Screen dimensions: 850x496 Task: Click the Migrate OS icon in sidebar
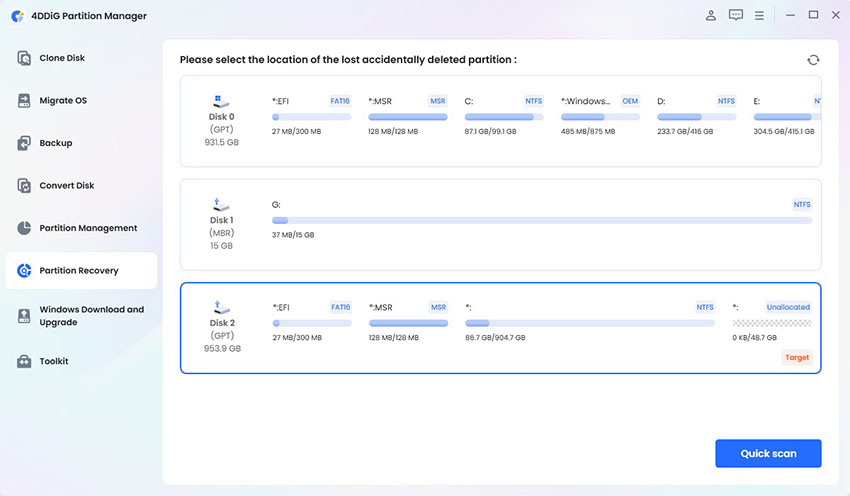[x=25, y=101]
